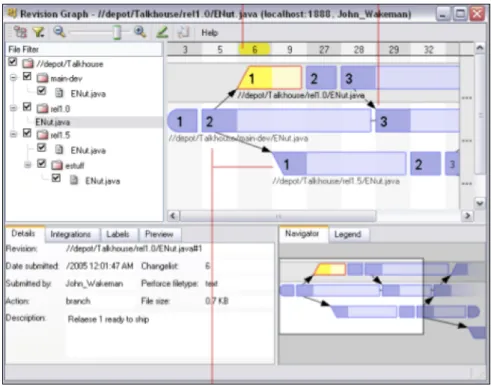Click the 'Relaese 1 ready to ship' description
This screenshot has height=386, width=491.
[108, 319]
